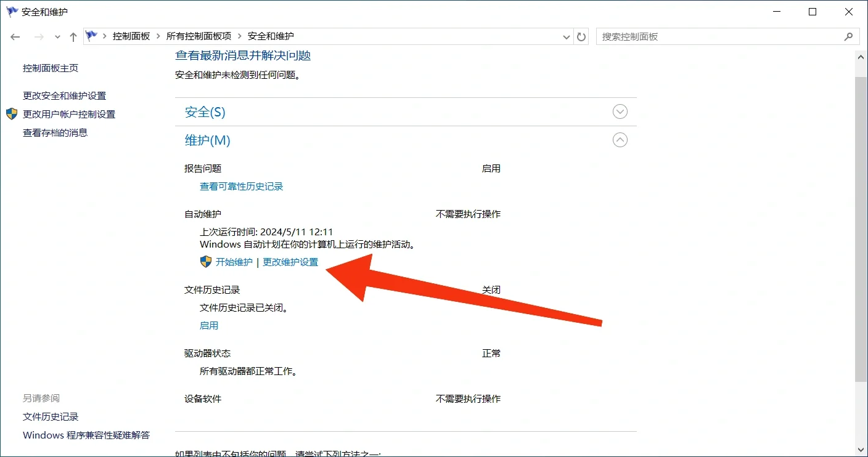Refresh the Control Panel page
Viewport: 868px width, 457px height.
pos(581,37)
